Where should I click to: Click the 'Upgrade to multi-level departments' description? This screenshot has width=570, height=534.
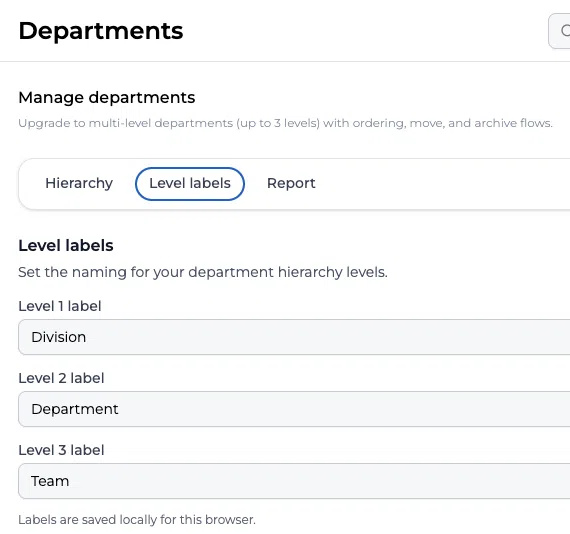click(285, 123)
